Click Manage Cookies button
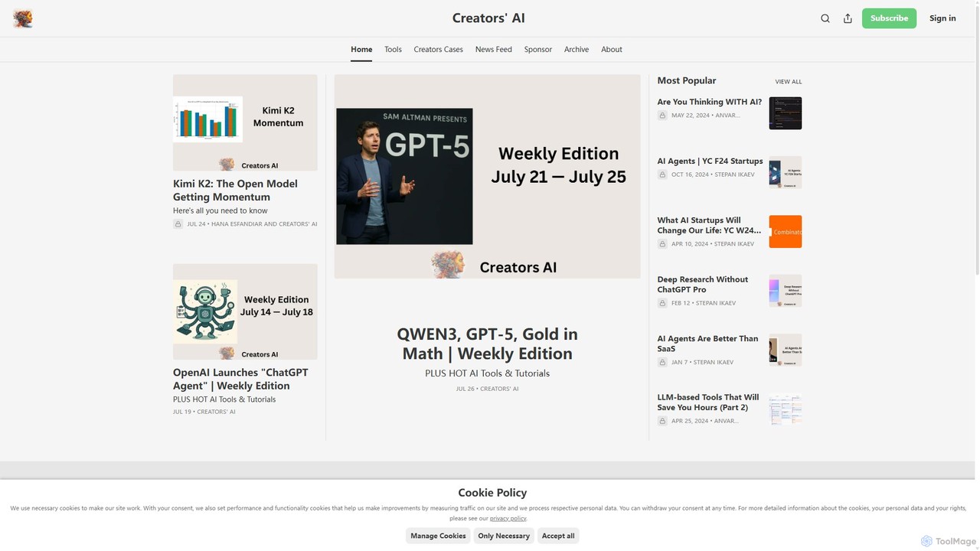Screen dimensions: 980x551 (438, 536)
